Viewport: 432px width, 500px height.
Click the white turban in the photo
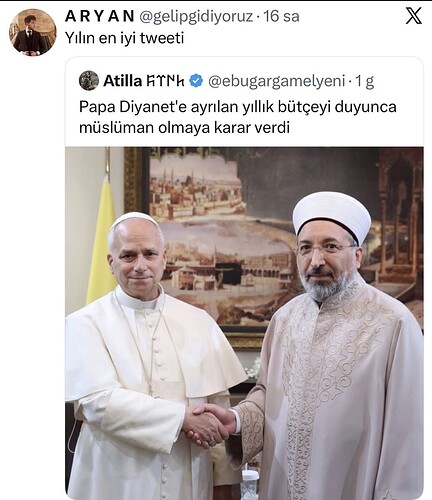point(332,216)
